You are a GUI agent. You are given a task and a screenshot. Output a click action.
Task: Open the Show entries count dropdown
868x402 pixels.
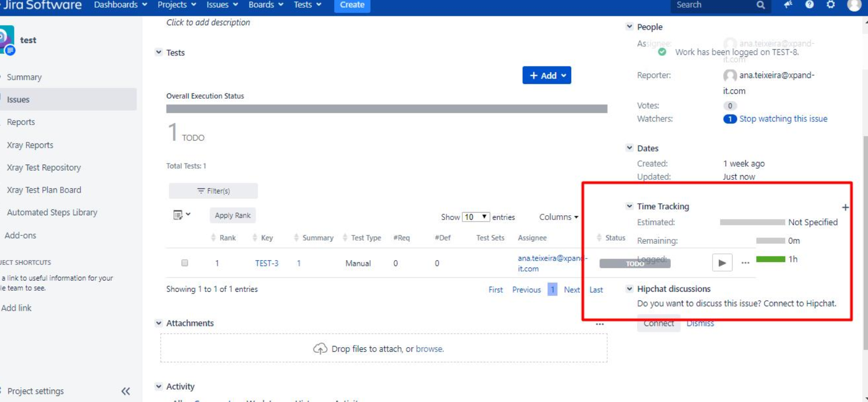[x=476, y=217]
